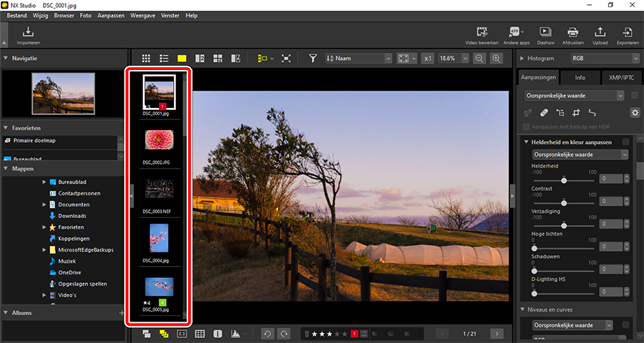The width and height of the screenshot is (644, 343).
Task: Select the straighten tool
Action: point(592,112)
